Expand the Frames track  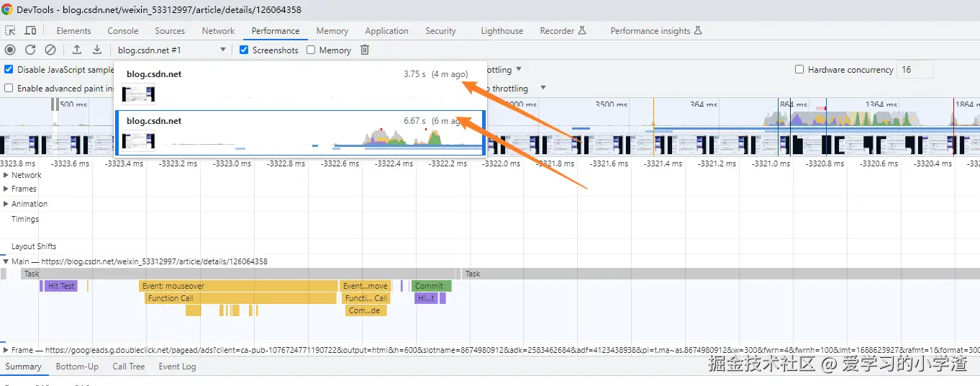[x=6, y=189]
